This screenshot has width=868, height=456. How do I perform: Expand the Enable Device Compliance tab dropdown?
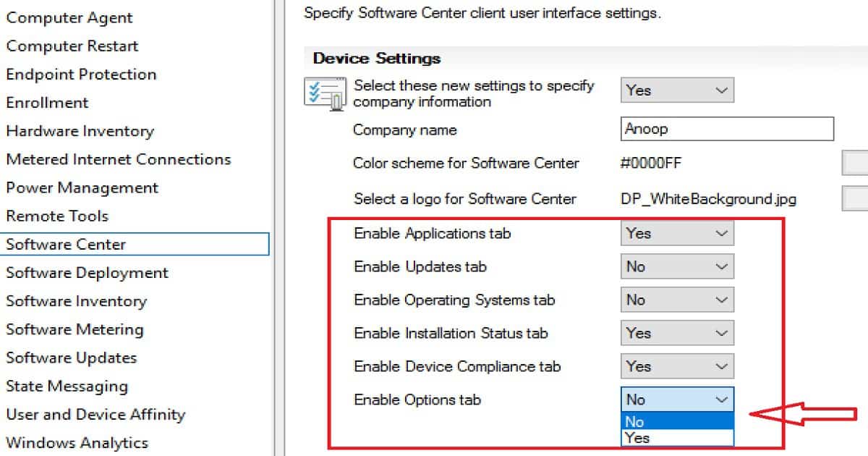(x=676, y=366)
